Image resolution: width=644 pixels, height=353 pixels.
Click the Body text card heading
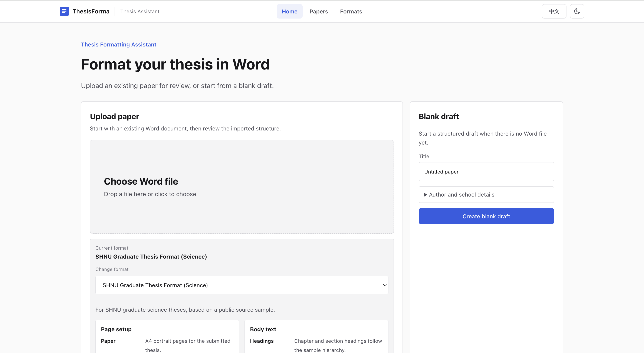click(263, 329)
